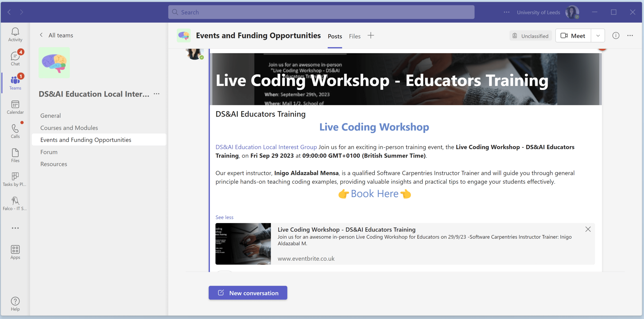Switch to the Files tab

354,36
